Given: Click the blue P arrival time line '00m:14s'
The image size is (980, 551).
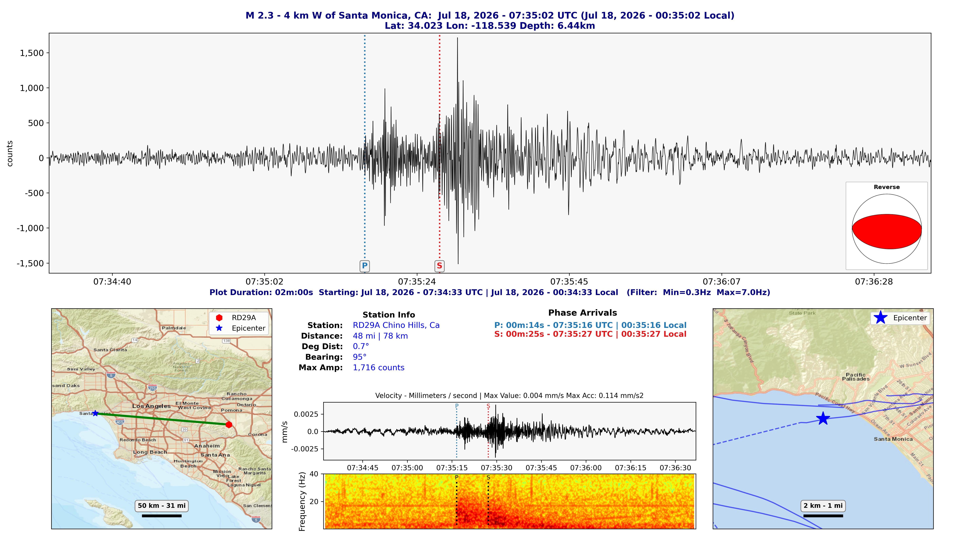Looking at the screenshot, I should 590,325.
